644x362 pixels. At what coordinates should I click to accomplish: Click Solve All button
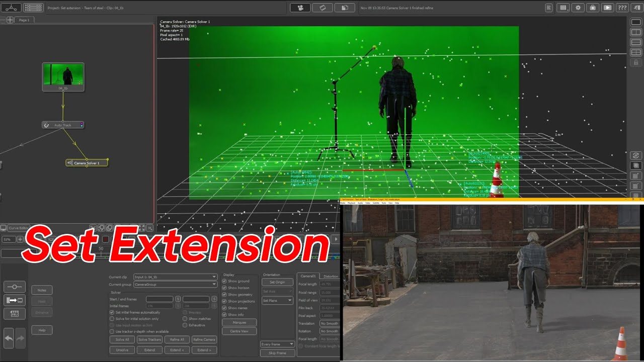coord(122,339)
